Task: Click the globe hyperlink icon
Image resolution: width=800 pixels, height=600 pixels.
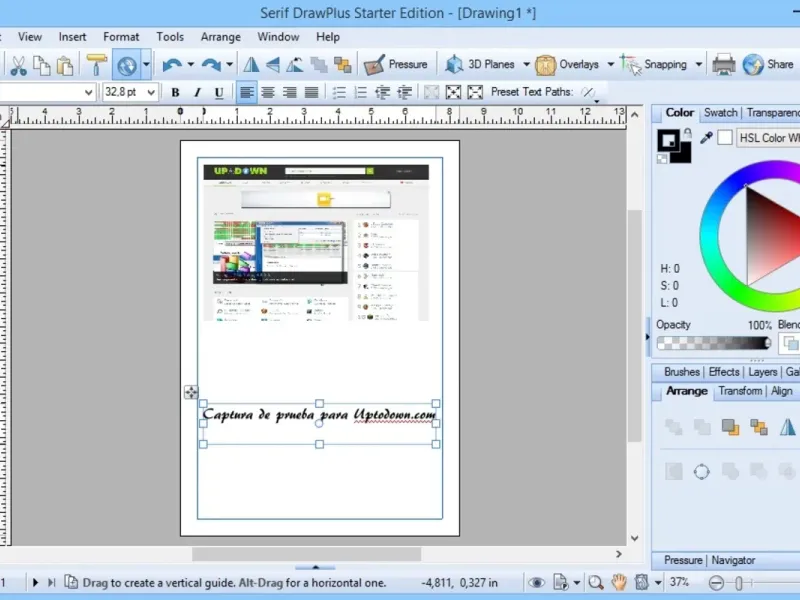Action: pyautogui.click(x=127, y=65)
